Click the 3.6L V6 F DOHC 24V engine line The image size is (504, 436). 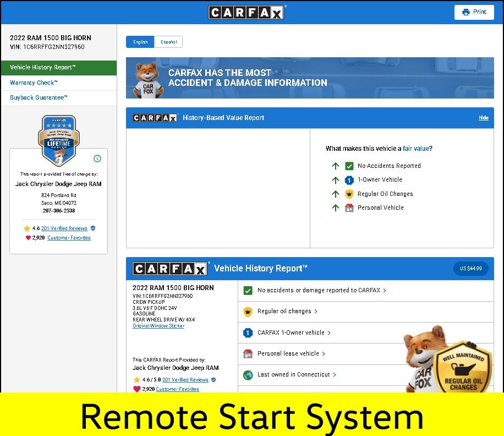[x=155, y=308]
